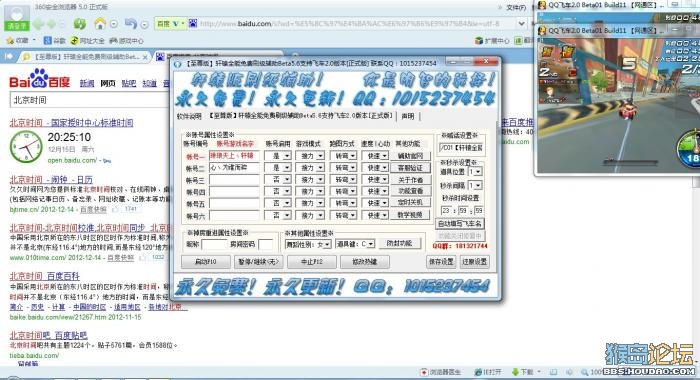Viewport: 700px width, 380px height.
Task: Switch to the 声明 tab
Action: pos(408,116)
